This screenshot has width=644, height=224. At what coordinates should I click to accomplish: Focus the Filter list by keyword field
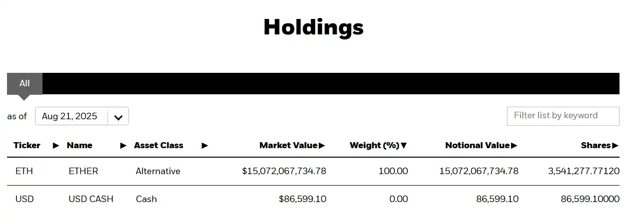tap(563, 116)
